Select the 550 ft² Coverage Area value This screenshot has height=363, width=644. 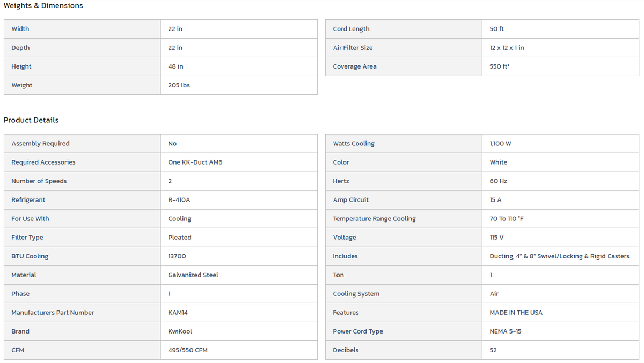point(498,66)
